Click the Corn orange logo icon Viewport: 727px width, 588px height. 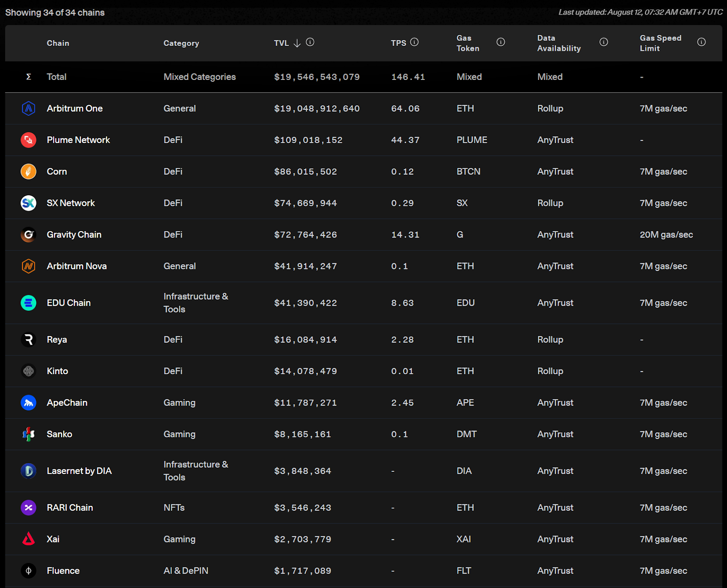click(x=29, y=172)
